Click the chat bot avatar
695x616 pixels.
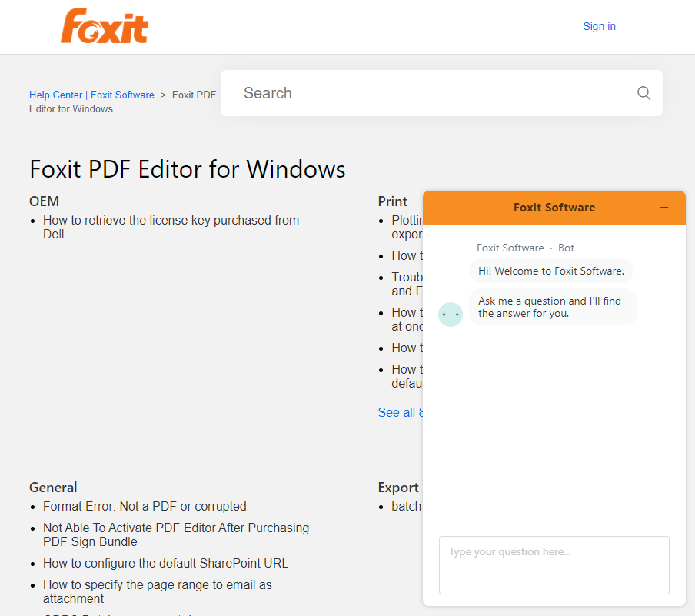451,315
